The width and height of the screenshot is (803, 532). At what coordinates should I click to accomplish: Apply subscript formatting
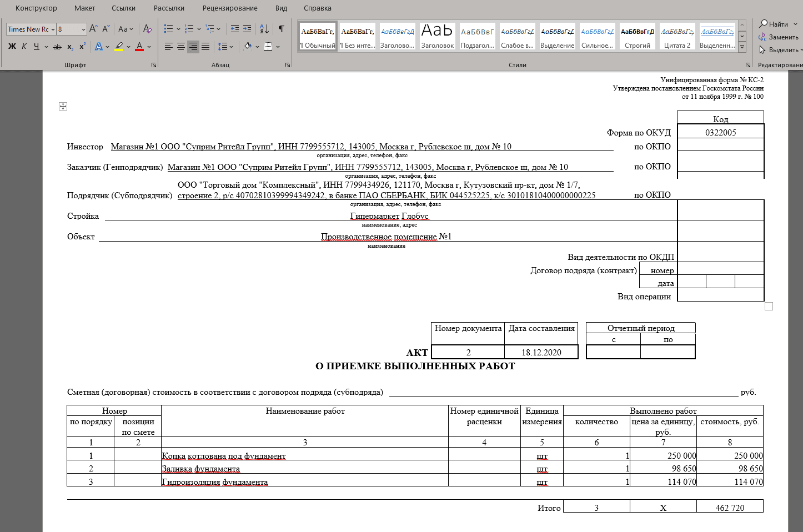[71, 47]
